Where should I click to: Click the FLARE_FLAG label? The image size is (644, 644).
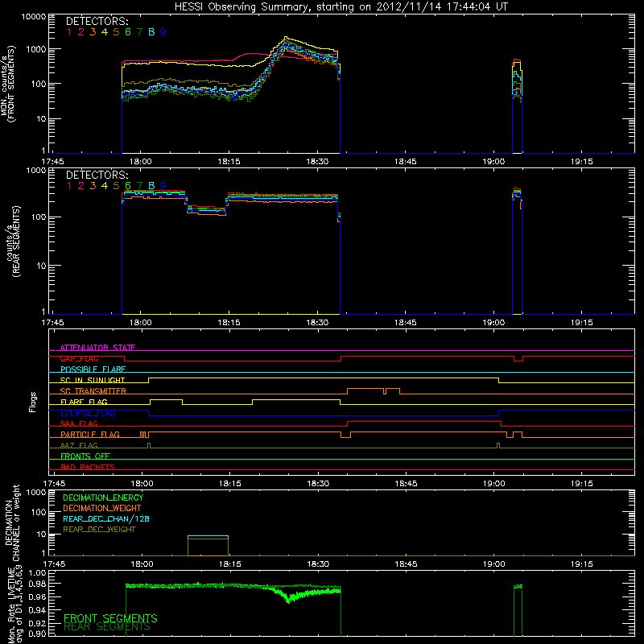[x=84, y=402]
